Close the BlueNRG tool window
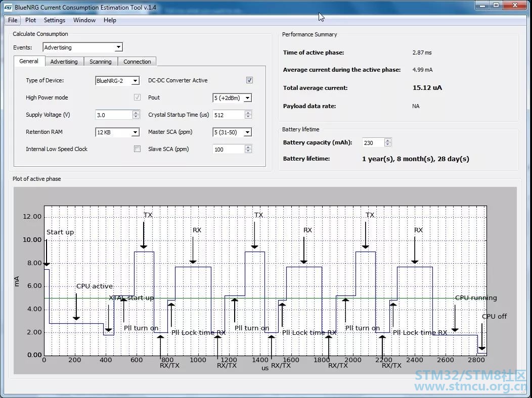The width and height of the screenshot is (532, 398). (x=515, y=5)
